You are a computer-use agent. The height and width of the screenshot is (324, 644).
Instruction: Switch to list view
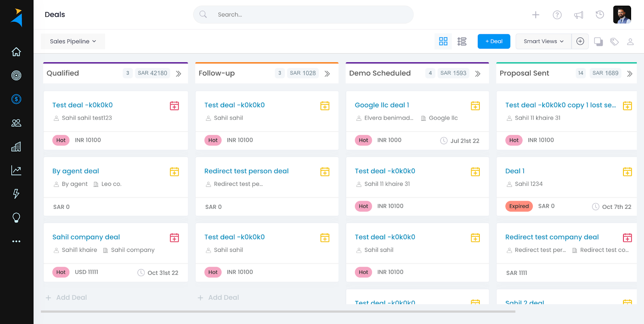tap(462, 41)
